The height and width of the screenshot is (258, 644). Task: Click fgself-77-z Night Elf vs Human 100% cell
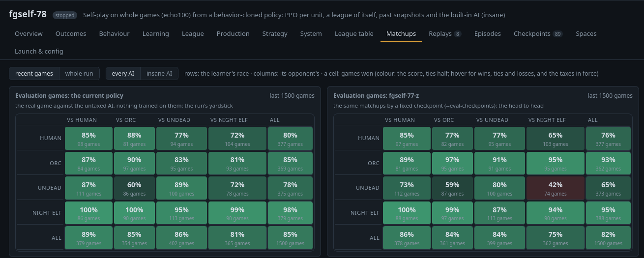[407, 213]
